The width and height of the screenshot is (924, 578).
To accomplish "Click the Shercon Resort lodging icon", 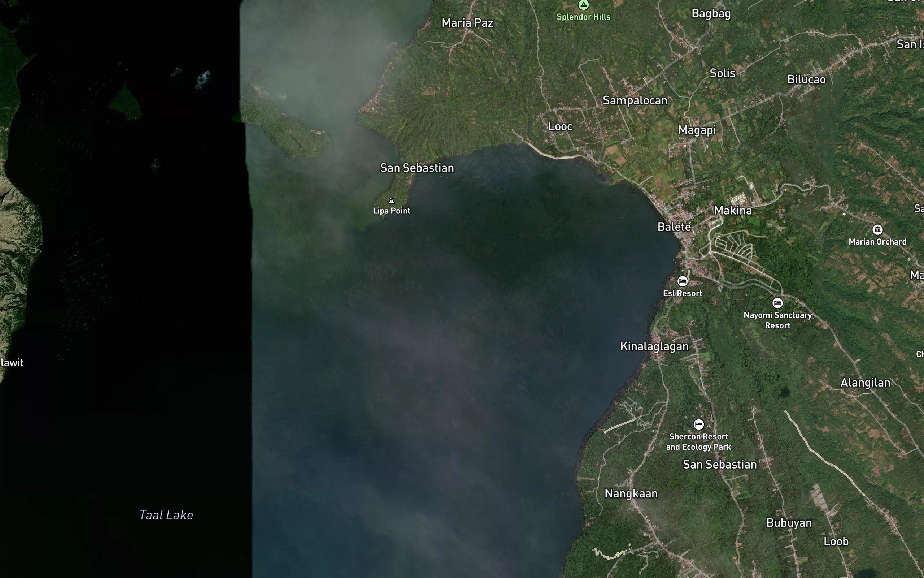I will coord(698,424).
